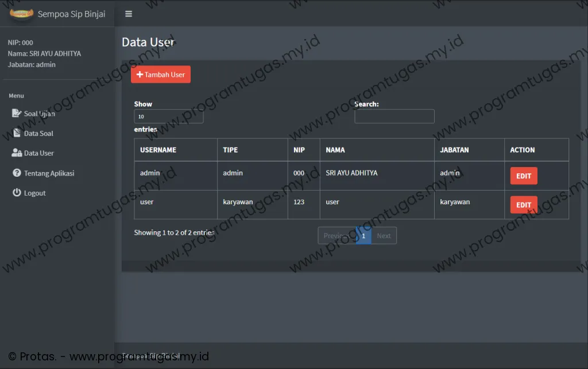Click the Tentang Aplikasi question mark icon

point(17,173)
